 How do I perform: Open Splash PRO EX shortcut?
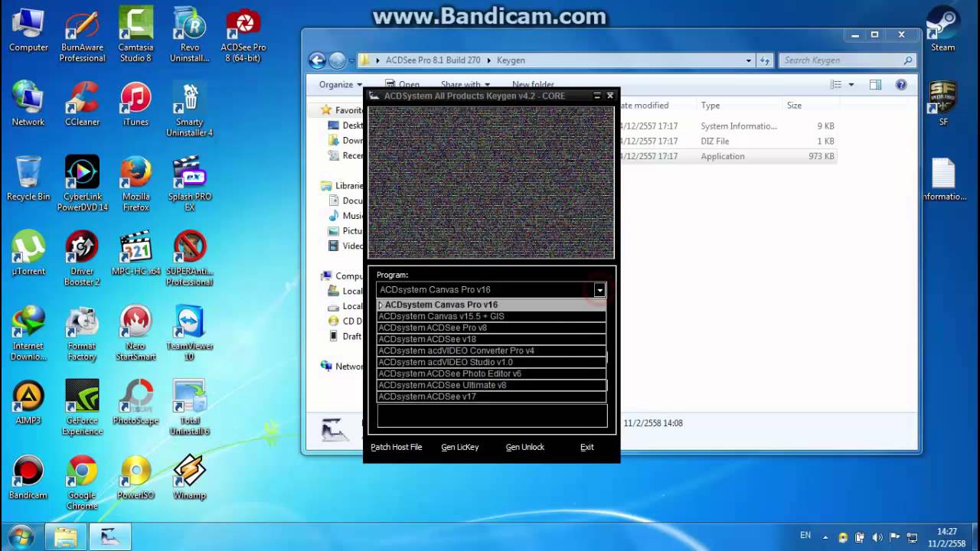[x=189, y=184]
